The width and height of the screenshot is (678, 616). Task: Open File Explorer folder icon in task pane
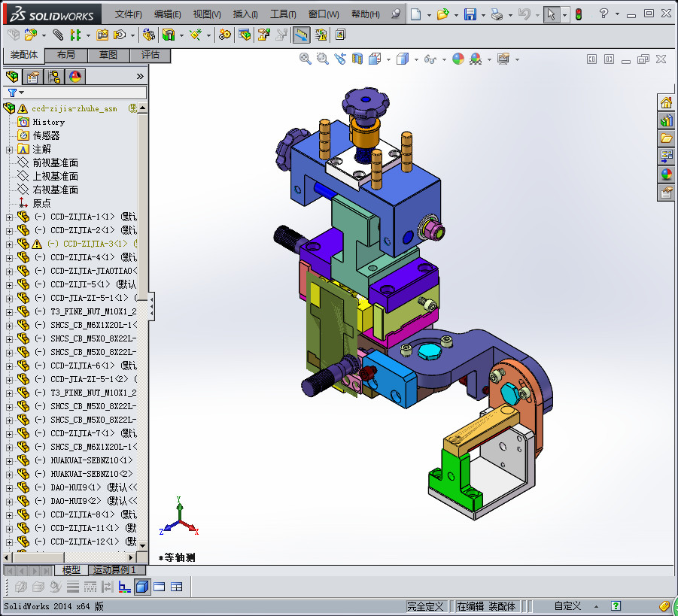pyautogui.click(x=666, y=138)
